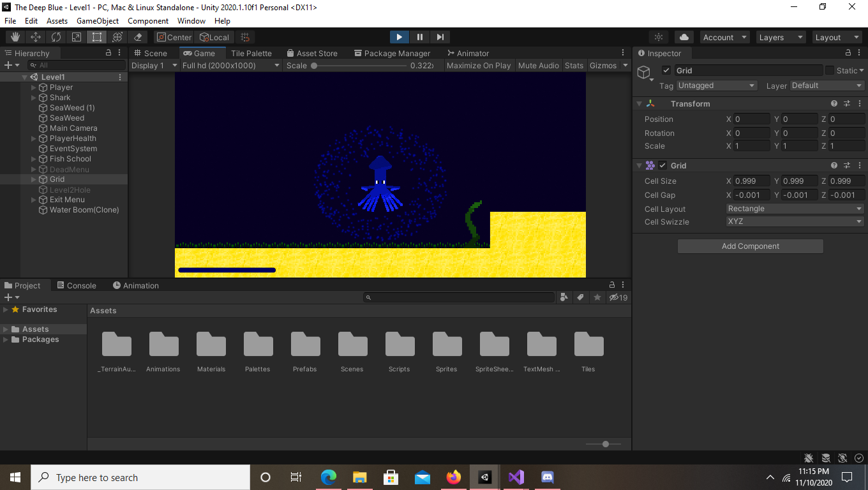Toggle pivot Center mode
868x490 pixels.
point(174,37)
